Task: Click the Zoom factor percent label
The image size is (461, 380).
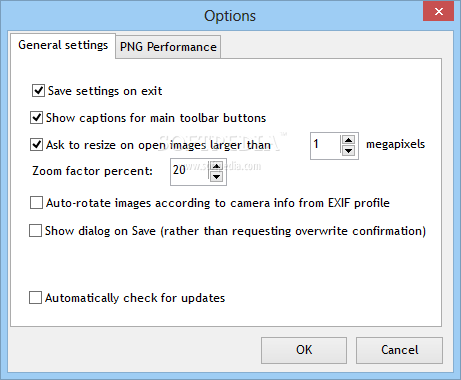Action: coord(92,171)
